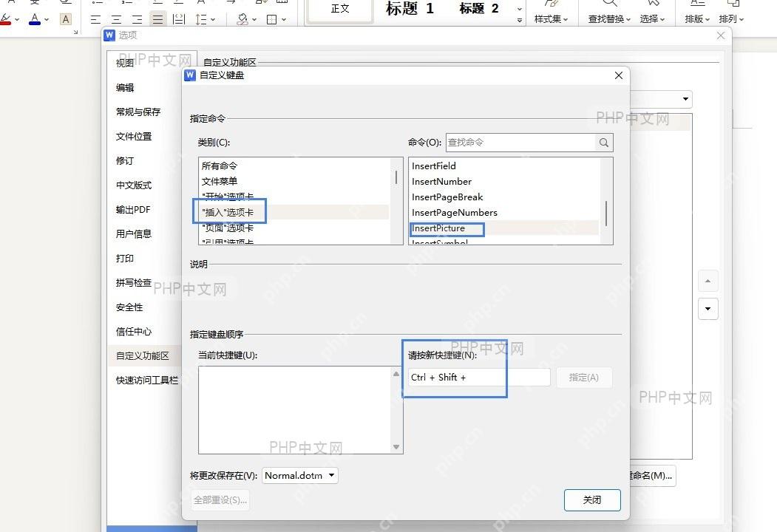The width and height of the screenshot is (777, 532).
Task: Go to the 输出PDF options tab
Action: [133, 210]
